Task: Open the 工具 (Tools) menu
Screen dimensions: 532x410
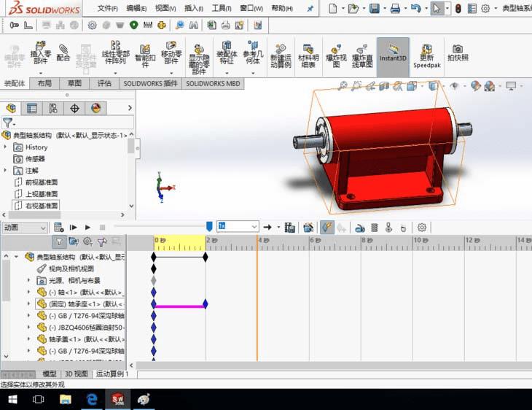Action: pos(221,9)
